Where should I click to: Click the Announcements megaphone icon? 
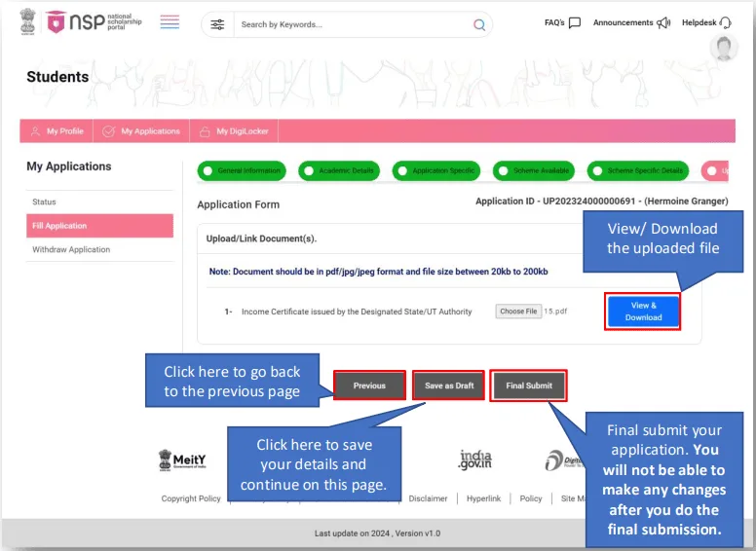click(x=663, y=22)
